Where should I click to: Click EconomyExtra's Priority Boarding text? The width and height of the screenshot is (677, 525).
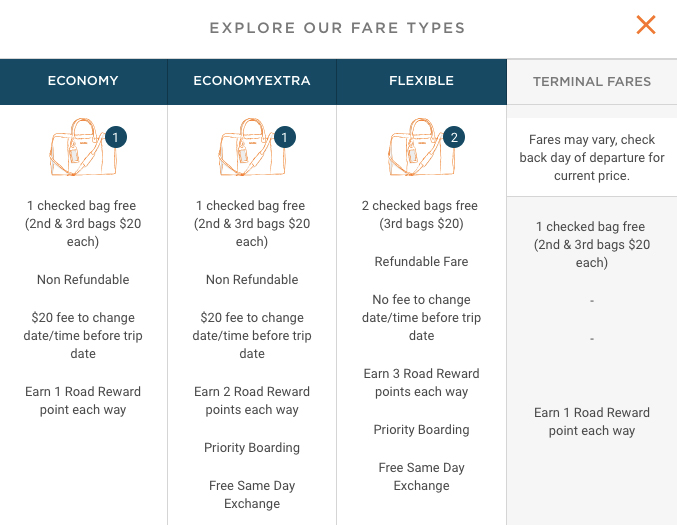252,448
